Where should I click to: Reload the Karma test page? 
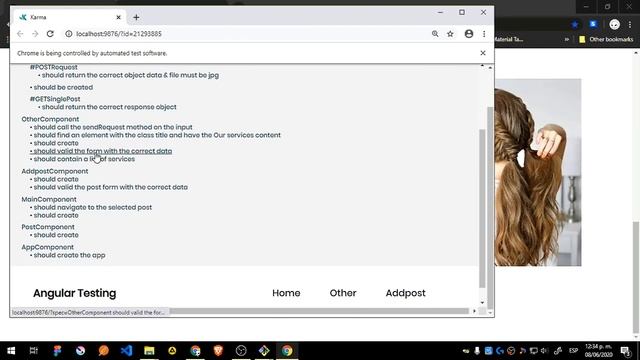pyautogui.click(x=50, y=34)
